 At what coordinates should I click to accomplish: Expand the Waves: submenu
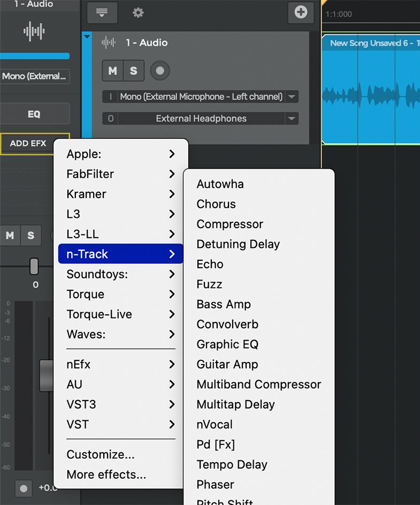[x=120, y=334]
